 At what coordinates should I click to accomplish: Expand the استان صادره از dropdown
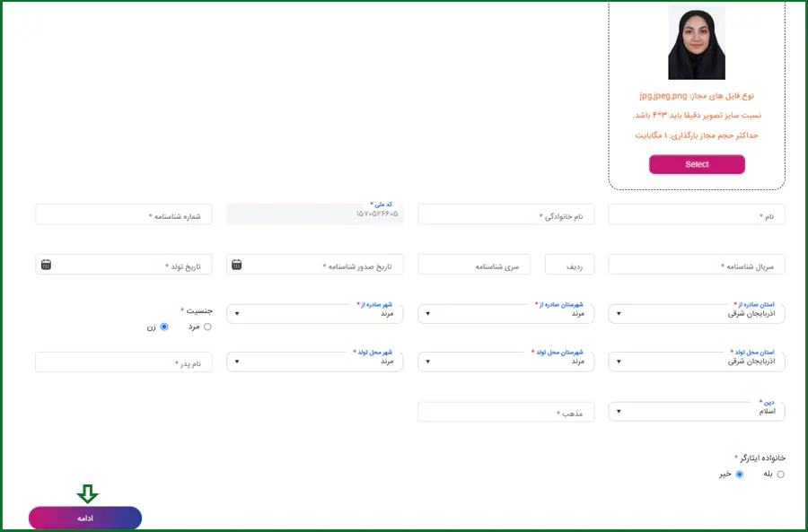click(x=697, y=314)
